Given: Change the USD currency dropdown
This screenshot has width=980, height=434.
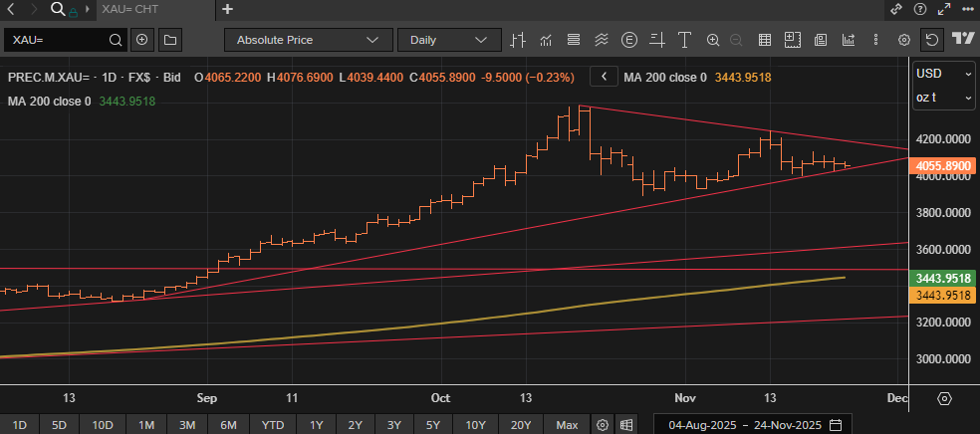Looking at the screenshot, I should click(x=943, y=74).
